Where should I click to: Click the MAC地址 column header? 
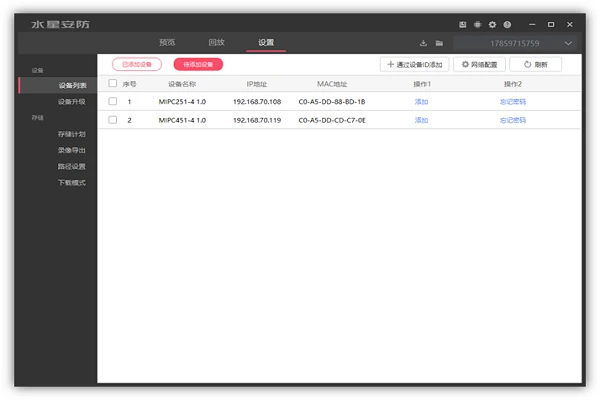tap(332, 84)
